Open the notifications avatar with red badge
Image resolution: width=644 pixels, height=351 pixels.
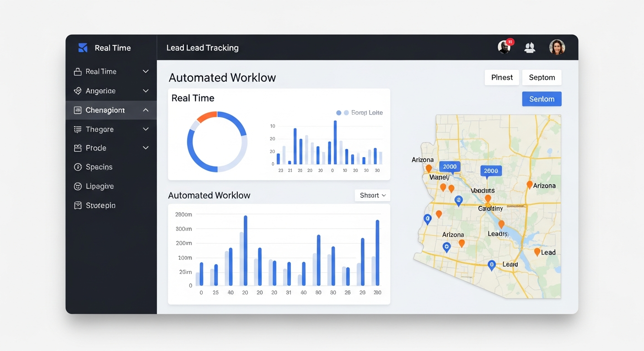click(504, 47)
